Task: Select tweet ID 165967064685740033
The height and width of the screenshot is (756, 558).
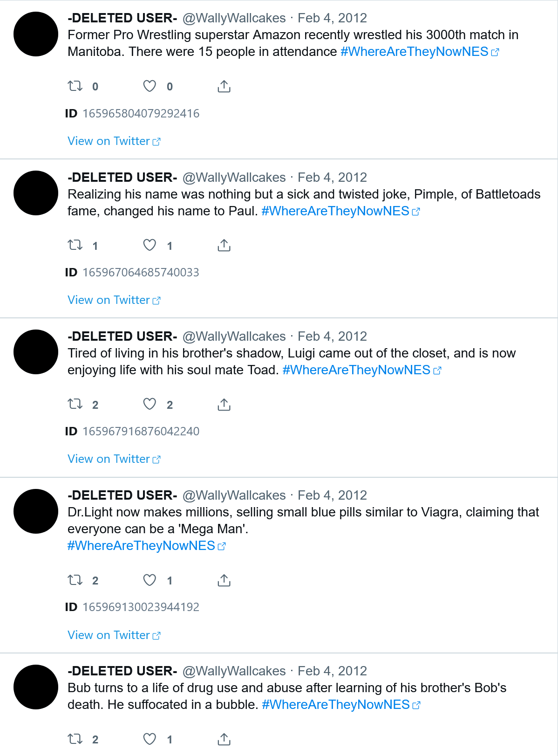Action: click(x=141, y=272)
